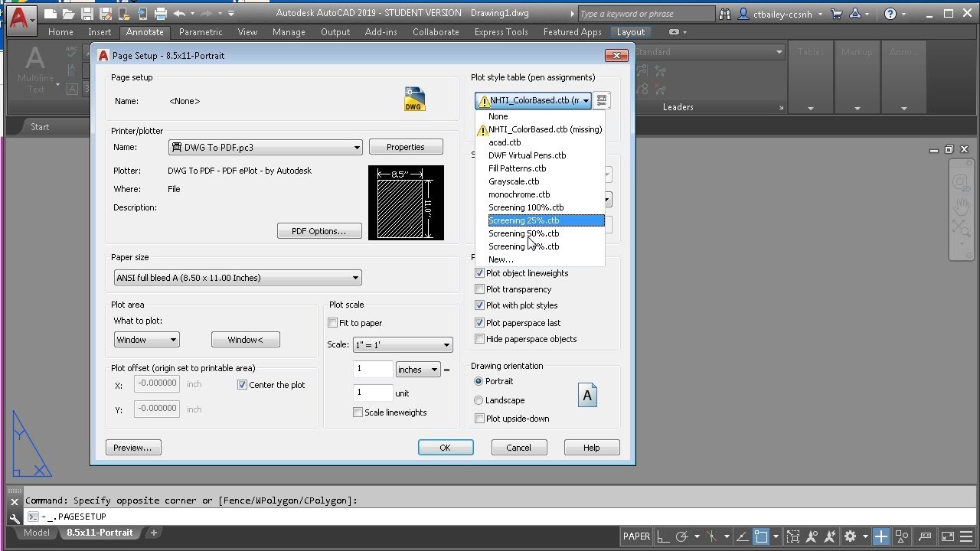Toggle Plot with plot styles checkbox
Image resolution: width=980 pixels, height=551 pixels.
[x=479, y=305]
